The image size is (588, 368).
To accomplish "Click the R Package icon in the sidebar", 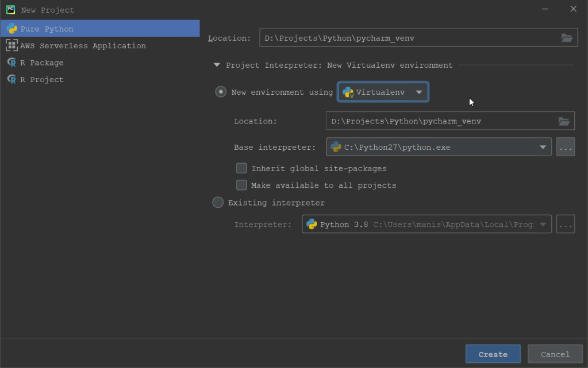I will (11, 63).
